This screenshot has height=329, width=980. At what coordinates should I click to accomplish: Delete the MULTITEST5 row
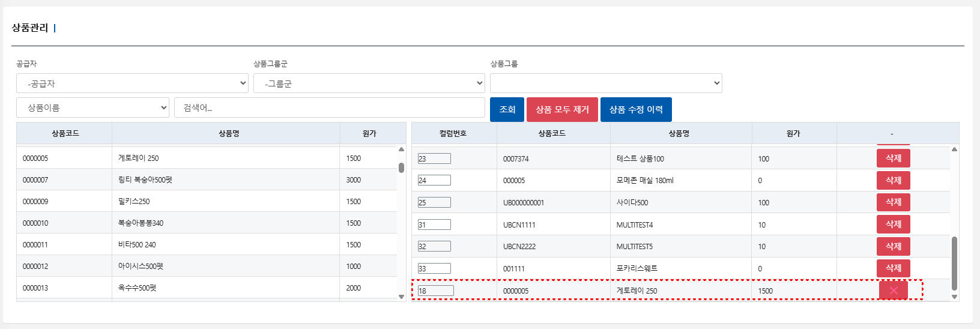click(x=894, y=246)
